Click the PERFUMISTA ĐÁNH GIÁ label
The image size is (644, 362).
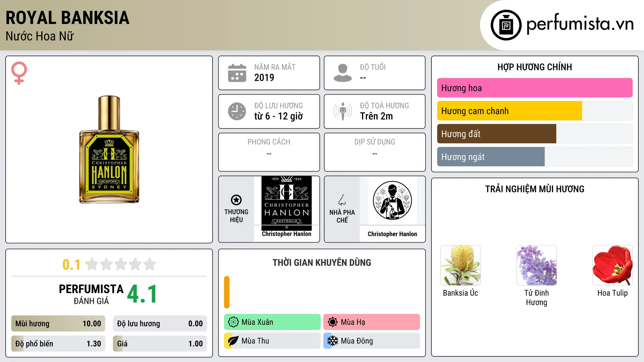point(91,294)
